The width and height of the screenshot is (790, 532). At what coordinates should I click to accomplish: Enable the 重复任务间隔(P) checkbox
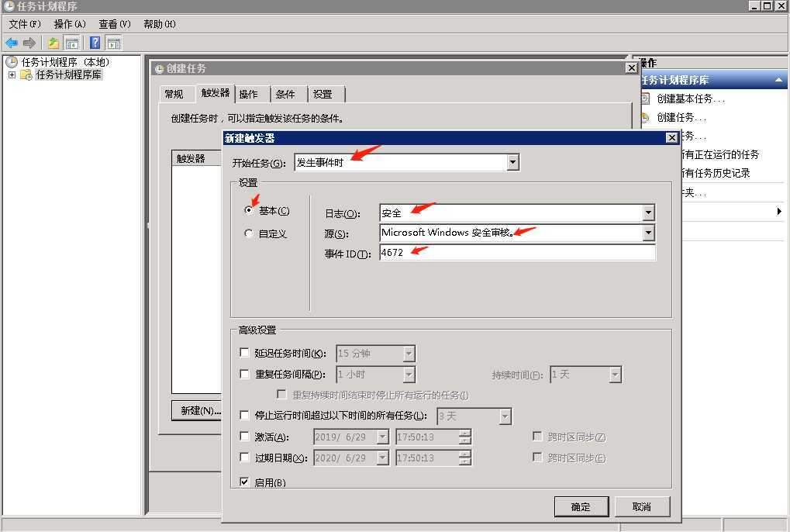244,374
